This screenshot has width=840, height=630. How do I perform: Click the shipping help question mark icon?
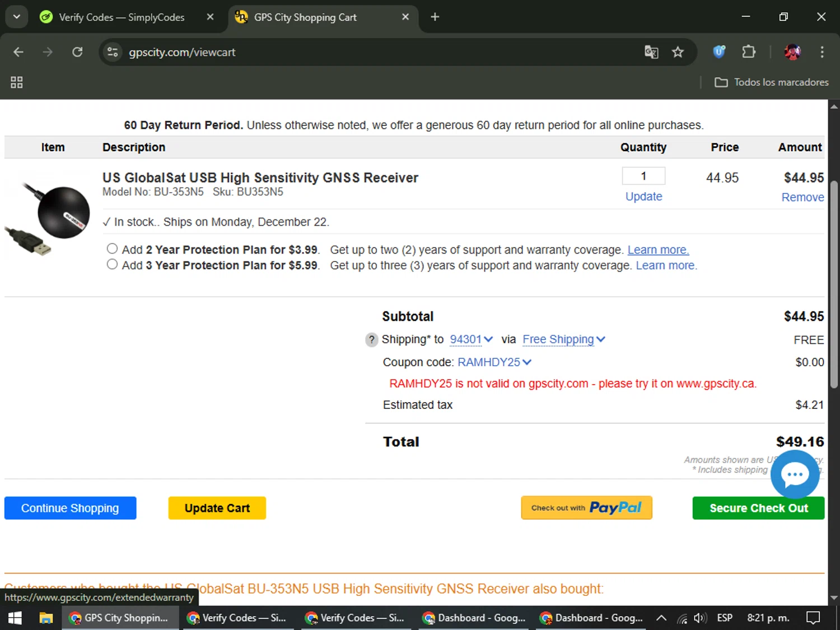click(x=372, y=340)
